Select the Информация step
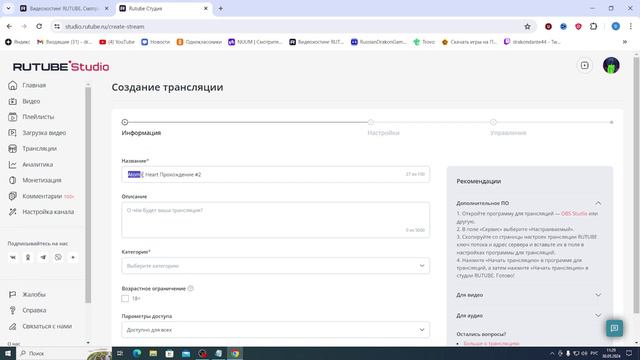The image size is (640, 360). tap(141, 133)
